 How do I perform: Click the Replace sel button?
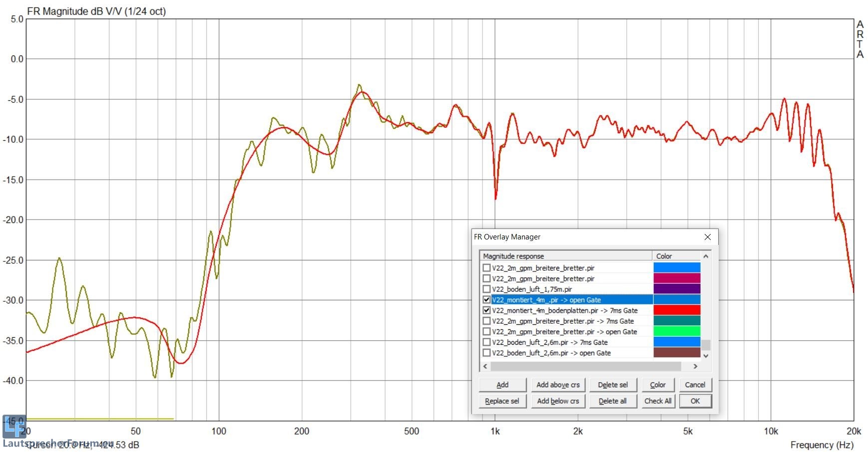tap(502, 401)
